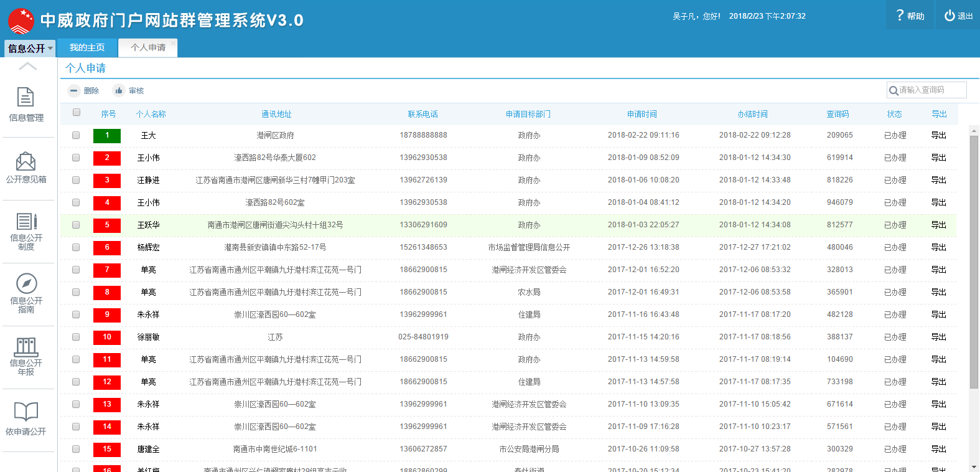This screenshot has width=980, height=472.
Task: Check the row for 汪静进
Action: point(76,180)
